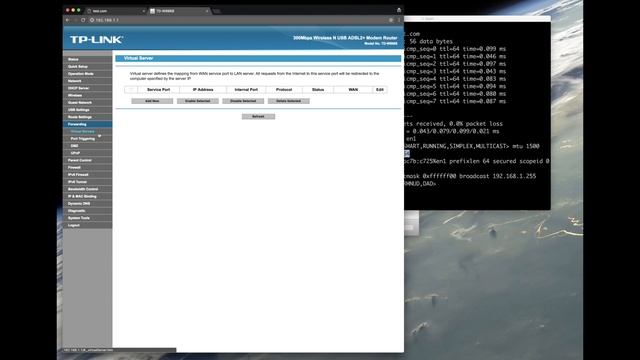Click the Protocol column header
The image size is (640, 360).
tap(284, 89)
